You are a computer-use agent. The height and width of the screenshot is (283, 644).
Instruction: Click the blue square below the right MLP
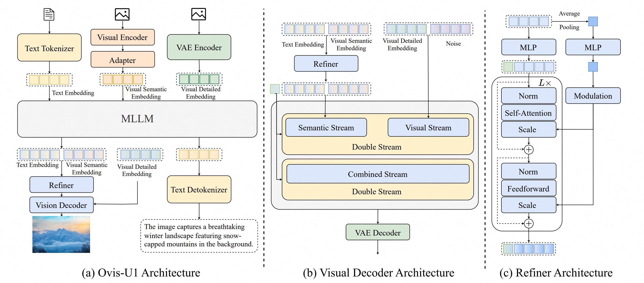pos(593,67)
